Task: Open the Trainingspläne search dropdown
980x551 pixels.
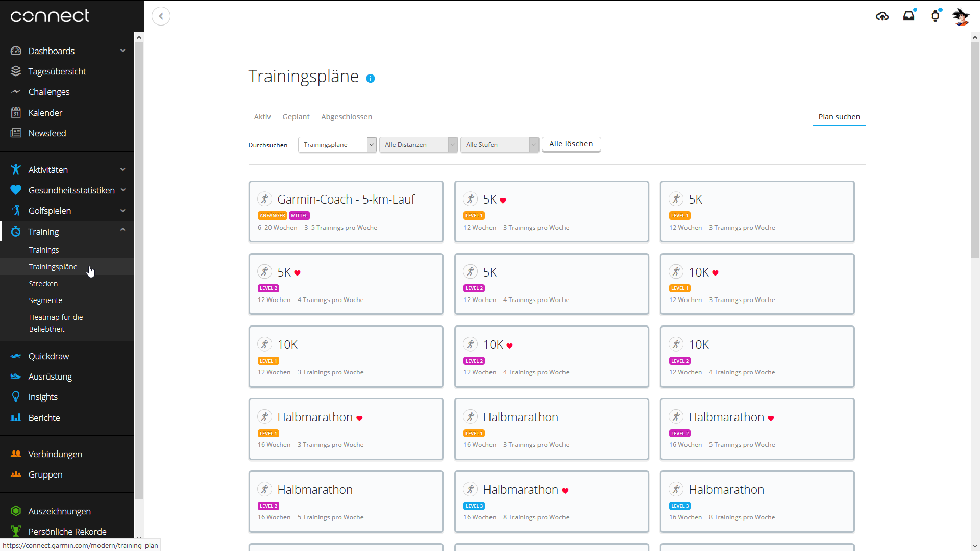Action: 337,145
